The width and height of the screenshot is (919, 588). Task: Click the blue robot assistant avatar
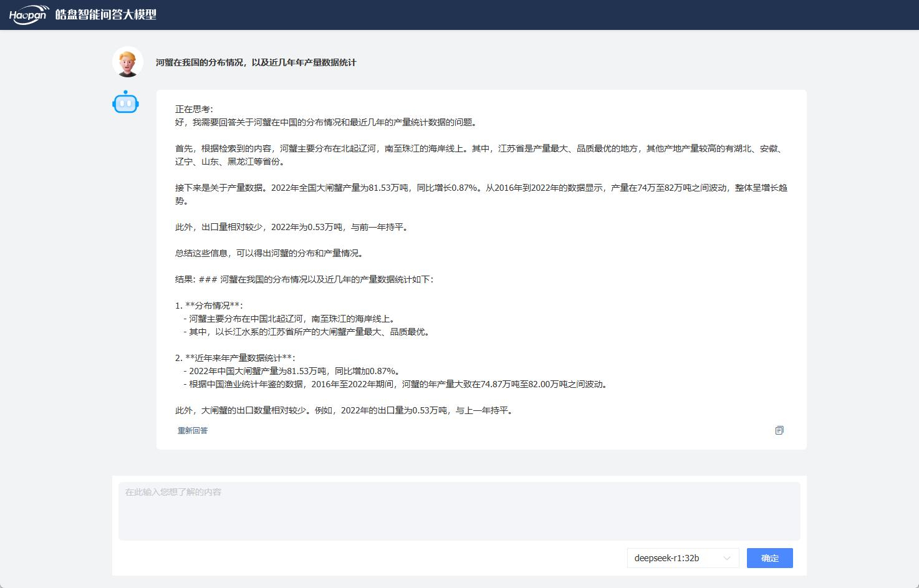pyautogui.click(x=125, y=103)
